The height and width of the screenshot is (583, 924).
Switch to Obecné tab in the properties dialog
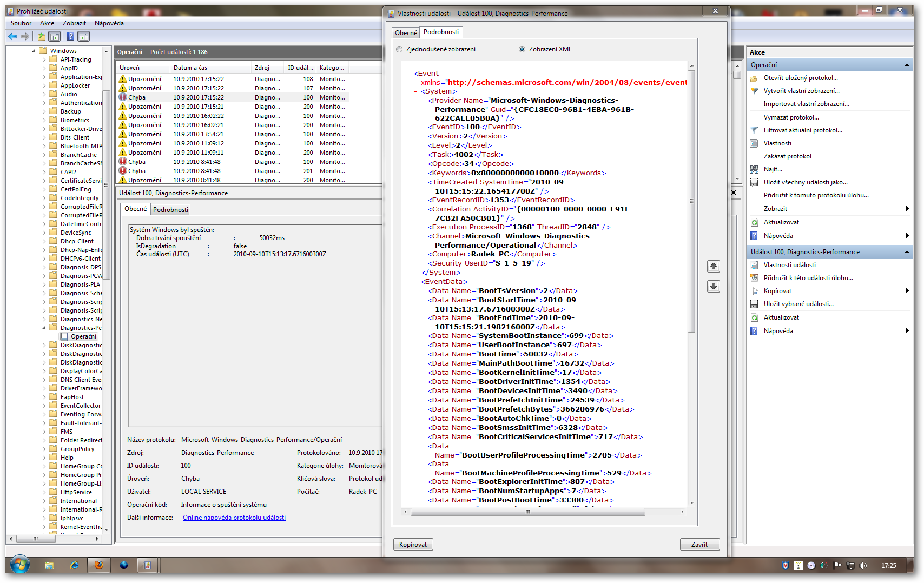pyautogui.click(x=406, y=33)
